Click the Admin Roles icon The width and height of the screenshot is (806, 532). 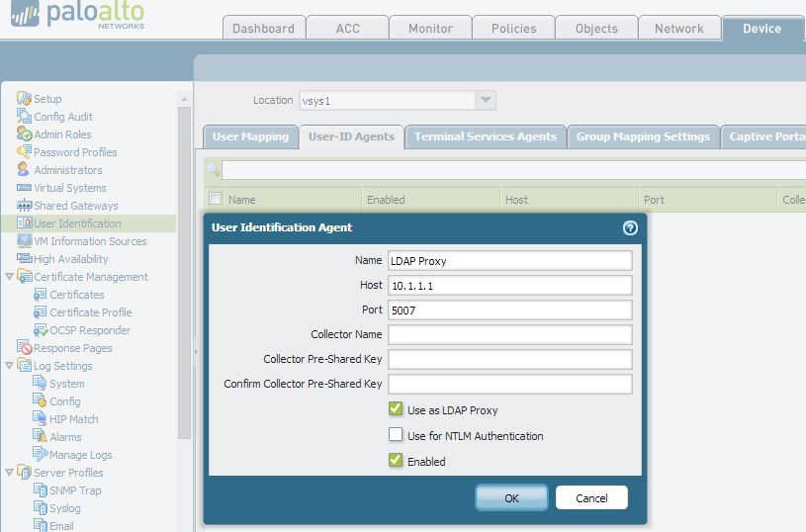point(24,134)
